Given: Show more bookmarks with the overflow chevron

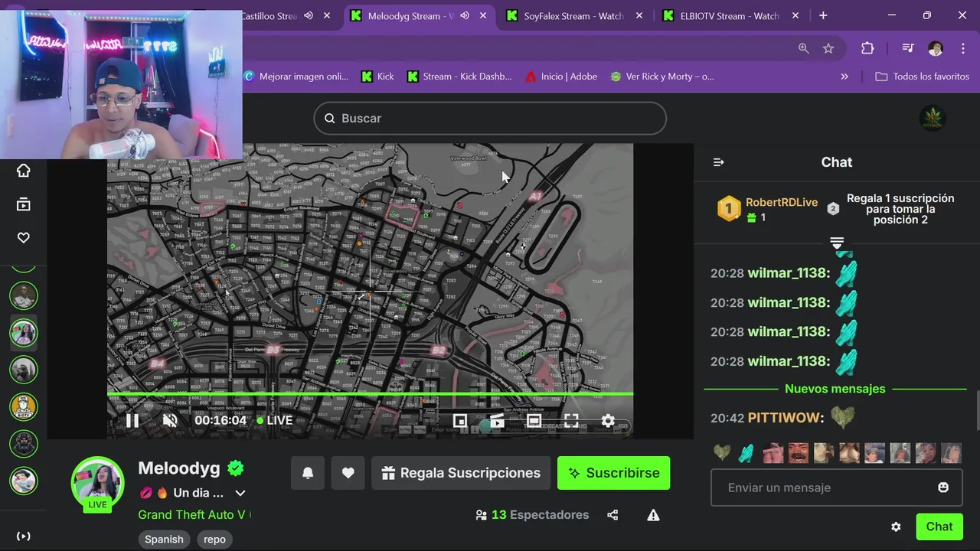Looking at the screenshot, I should (844, 77).
